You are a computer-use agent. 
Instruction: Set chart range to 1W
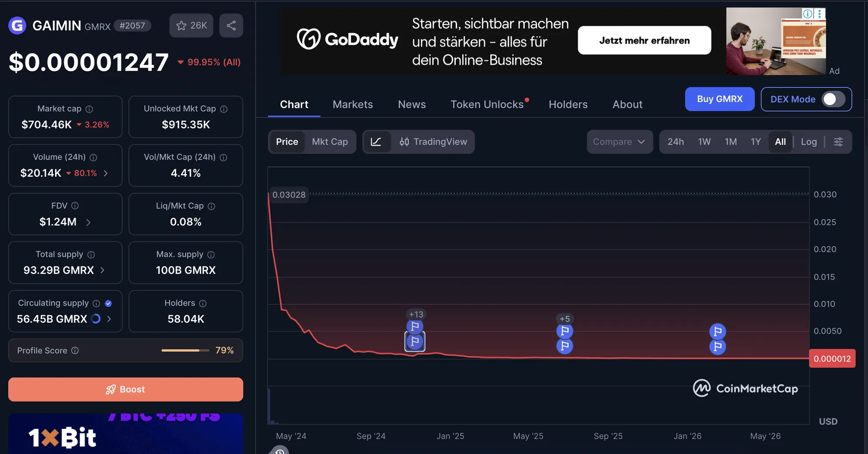pos(704,142)
